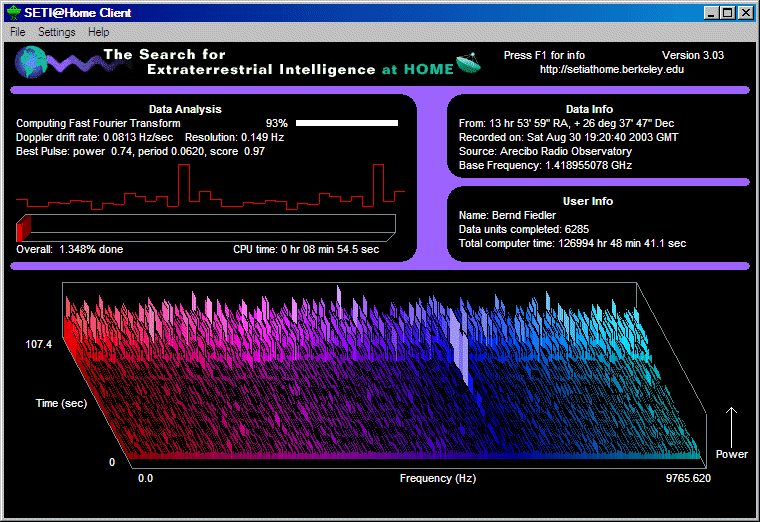Click 'Base Frequency: 1.418955078 GHz' text
This screenshot has width=760, height=522.
545,166
